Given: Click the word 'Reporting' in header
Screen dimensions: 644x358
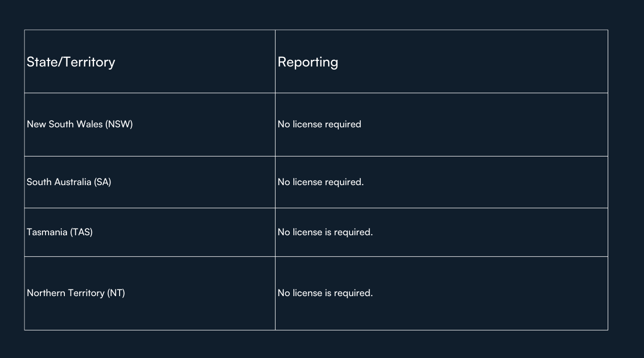Looking at the screenshot, I should [x=308, y=62].
